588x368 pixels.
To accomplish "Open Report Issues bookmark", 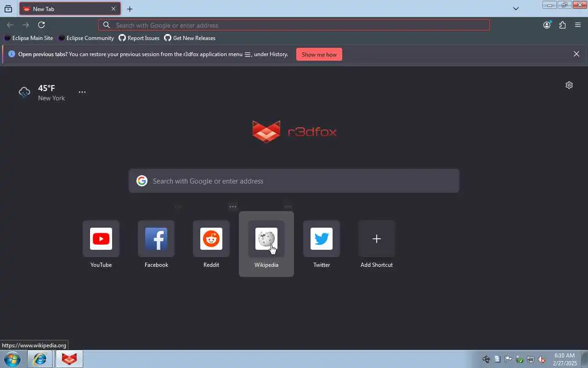I will pos(139,38).
